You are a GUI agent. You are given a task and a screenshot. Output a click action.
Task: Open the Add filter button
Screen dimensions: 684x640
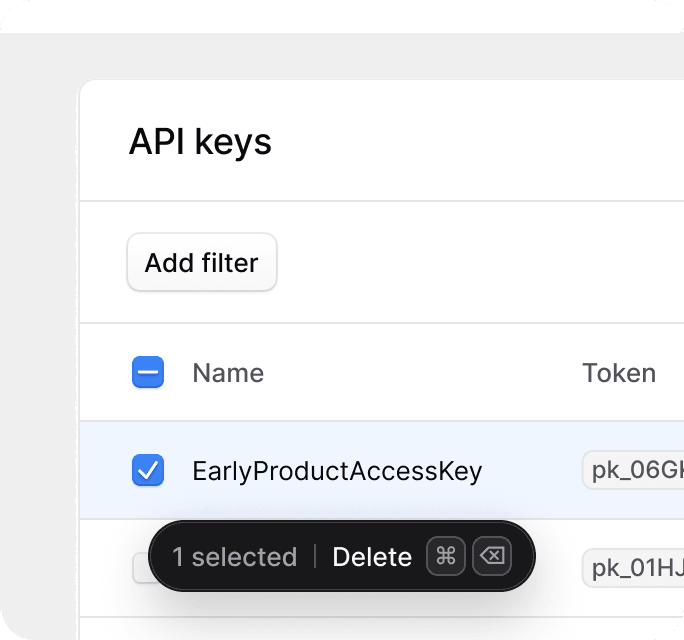(x=202, y=262)
